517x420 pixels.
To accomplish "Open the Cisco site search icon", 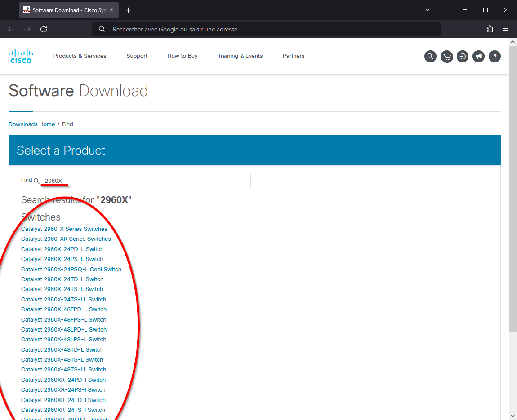I will [430, 56].
